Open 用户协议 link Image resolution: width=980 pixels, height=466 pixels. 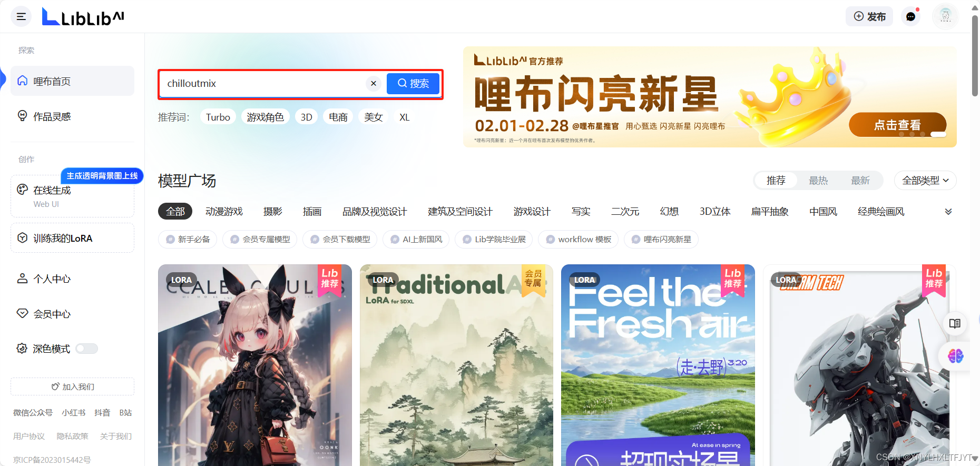tap(29, 436)
